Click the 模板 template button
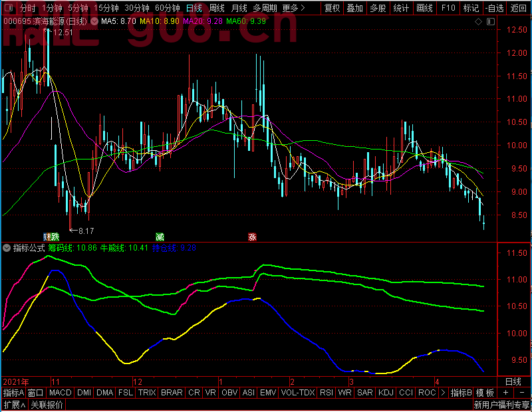Image resolution: width=532 pixels, height=412 pixels. click(x=485, y=393)
